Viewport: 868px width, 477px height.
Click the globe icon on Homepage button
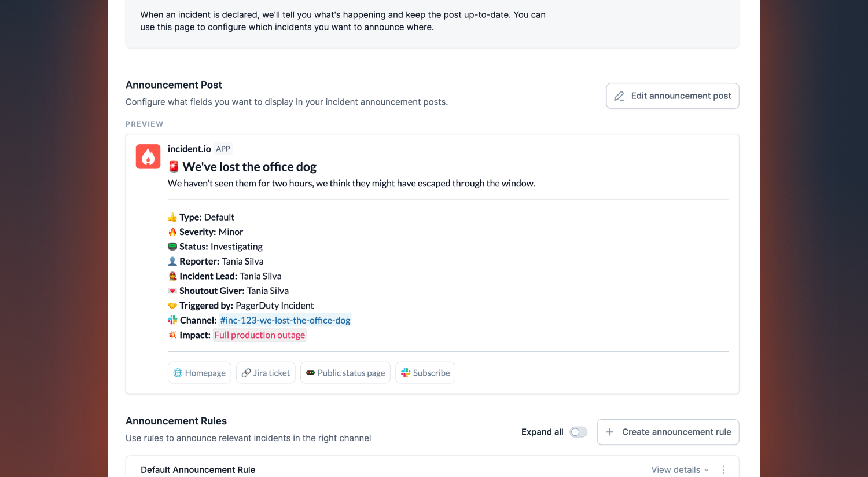tap(178, 373)
